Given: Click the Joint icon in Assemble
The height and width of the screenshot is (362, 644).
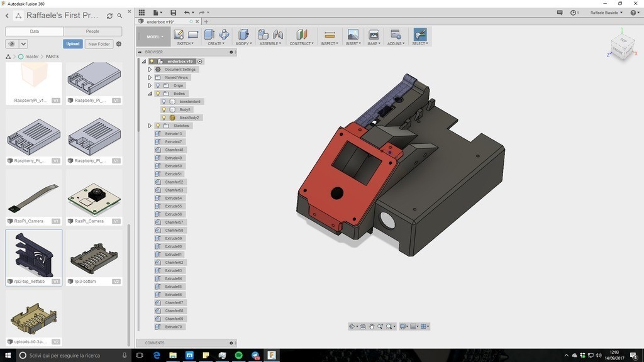Looking at the screenshot, I should (277, 35).
